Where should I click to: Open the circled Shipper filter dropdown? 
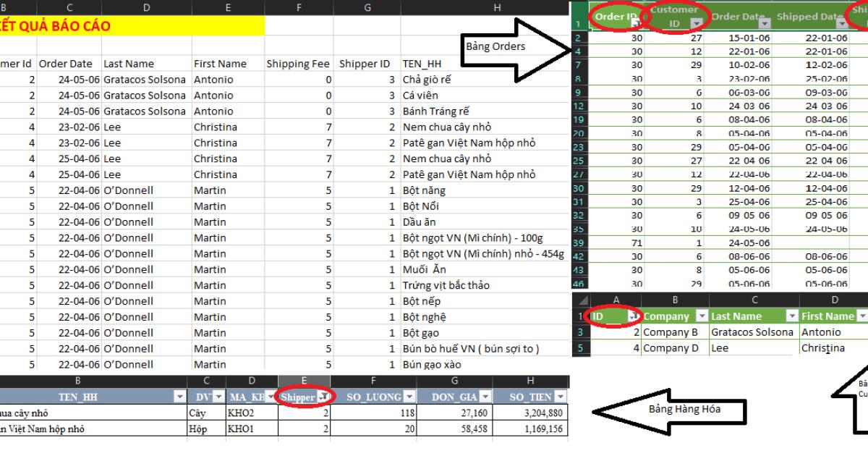(x=320, y=396)
